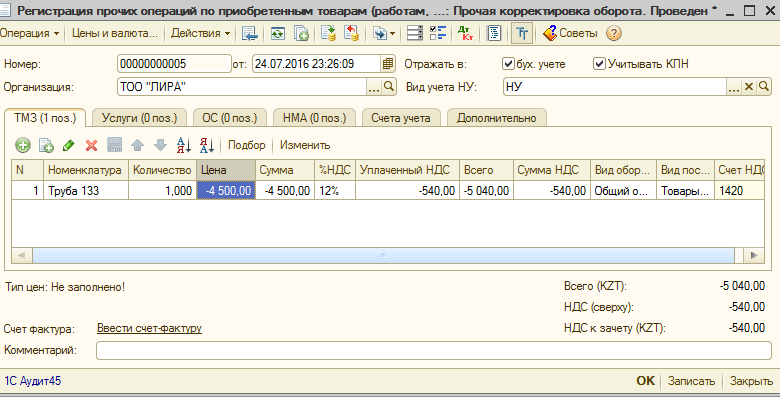
Task: Click the finish editing save icon
Action: 115,145
